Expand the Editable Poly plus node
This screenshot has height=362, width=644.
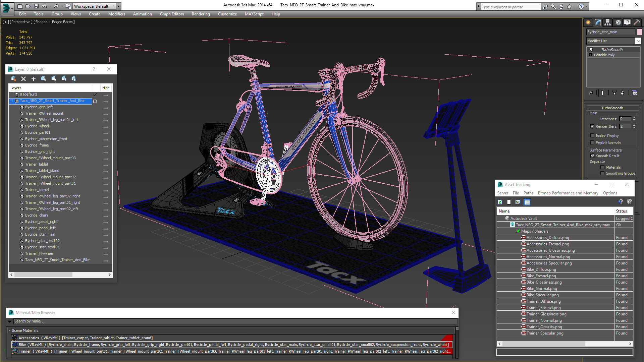(x=591, y=55)
